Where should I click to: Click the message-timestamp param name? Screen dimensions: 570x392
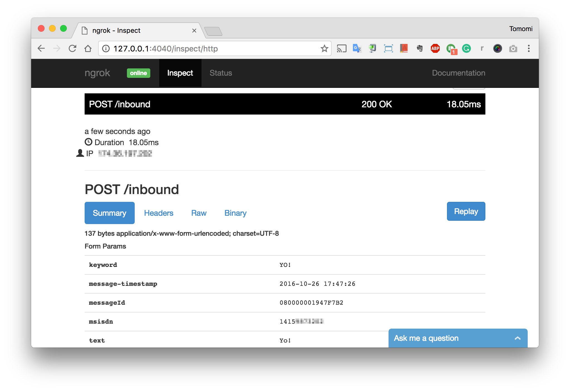pos(123,284)
